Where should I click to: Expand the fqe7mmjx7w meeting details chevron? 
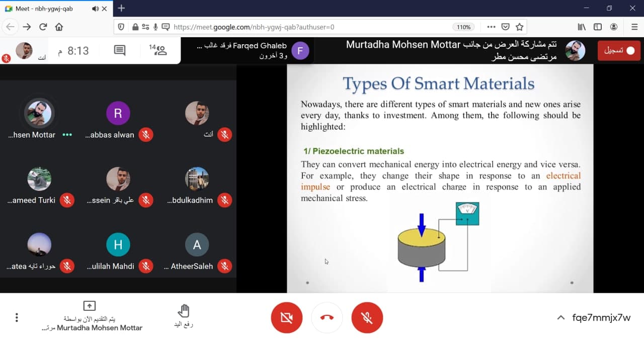tap(560, 317)
